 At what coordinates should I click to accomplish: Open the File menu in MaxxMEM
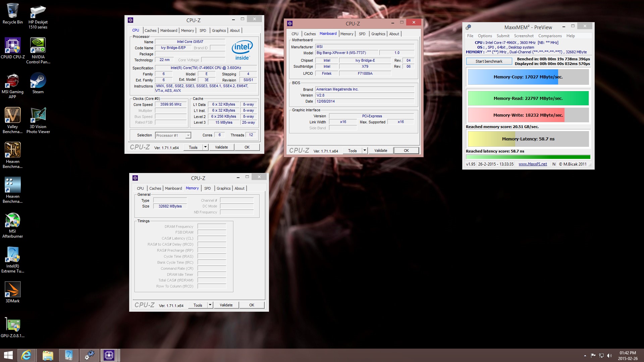[470, 36]
